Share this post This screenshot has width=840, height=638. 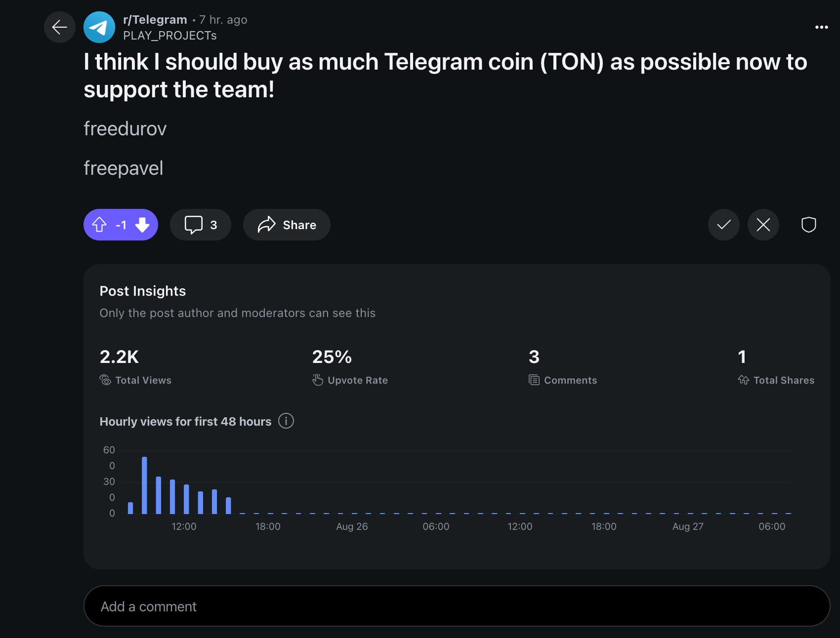point(287,225)
